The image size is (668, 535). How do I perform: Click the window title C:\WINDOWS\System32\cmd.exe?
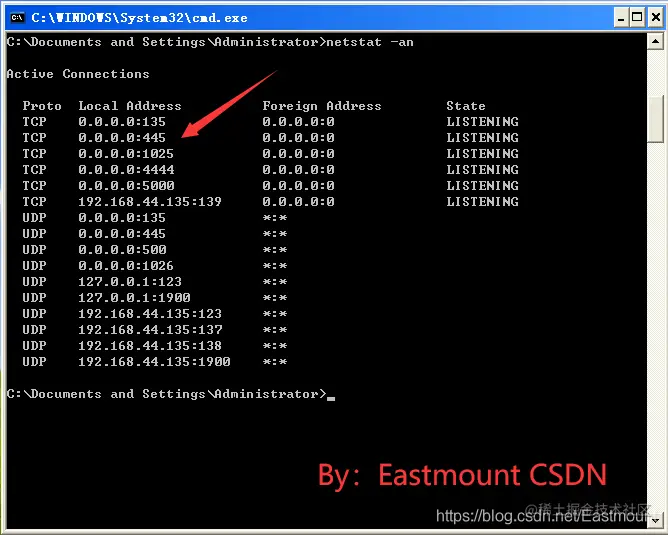pos(139,18)
